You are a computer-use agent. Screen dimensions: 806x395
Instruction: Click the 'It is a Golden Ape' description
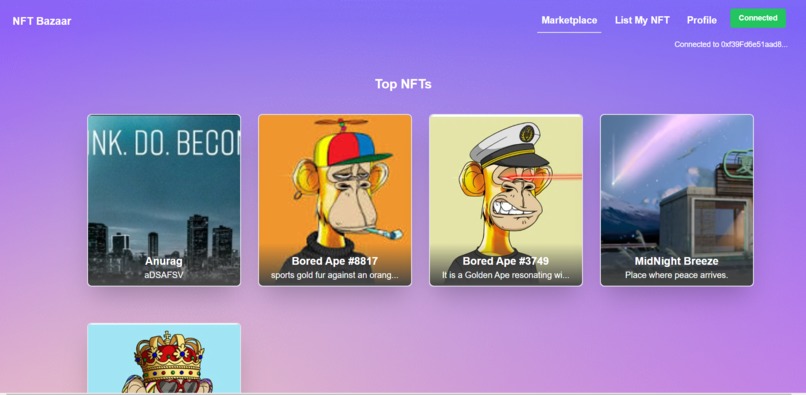tap(506, 275)
